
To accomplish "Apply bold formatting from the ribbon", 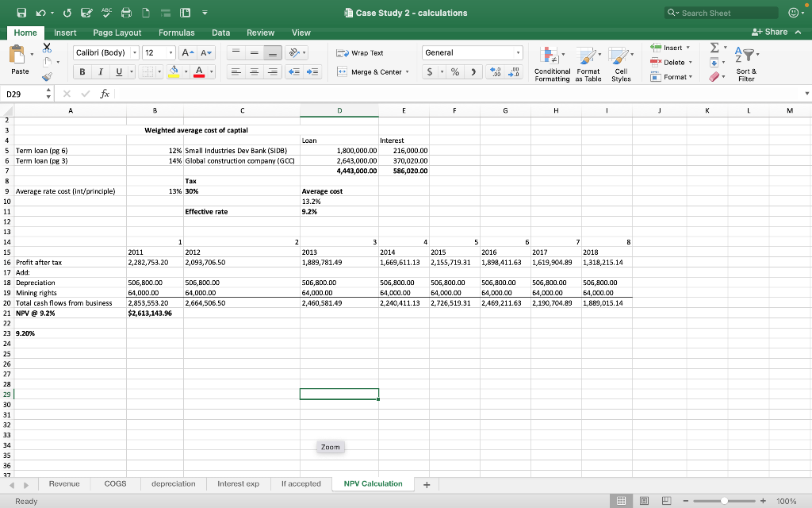I will point(82,71).
